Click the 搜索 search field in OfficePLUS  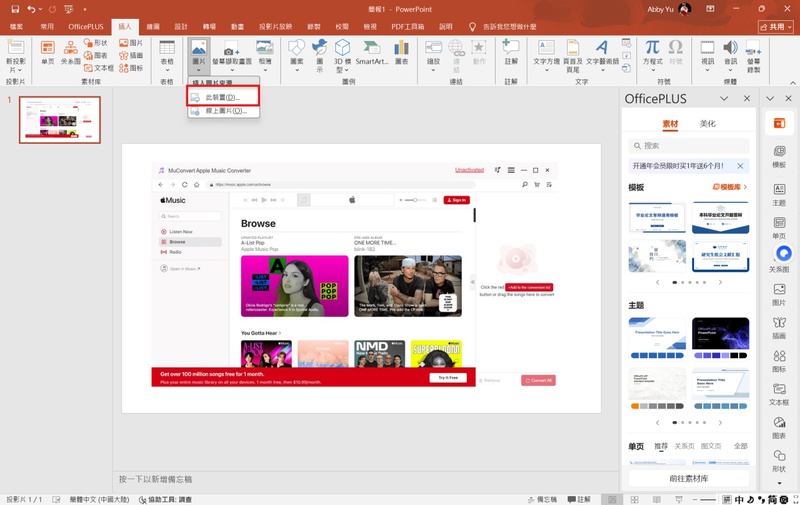click(x=689, y=146)
